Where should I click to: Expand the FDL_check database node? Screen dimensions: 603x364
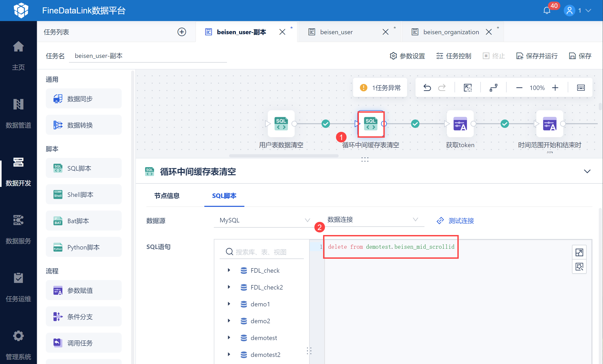229,270
